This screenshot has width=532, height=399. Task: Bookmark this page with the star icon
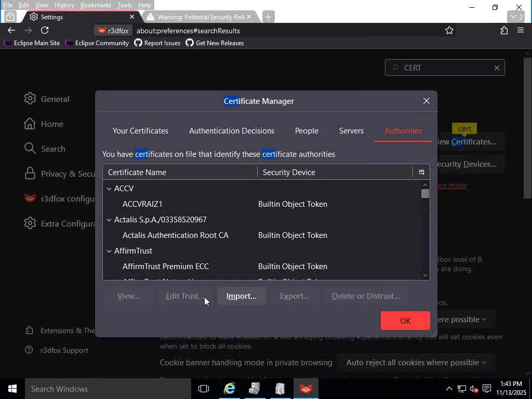pos(449,31)
